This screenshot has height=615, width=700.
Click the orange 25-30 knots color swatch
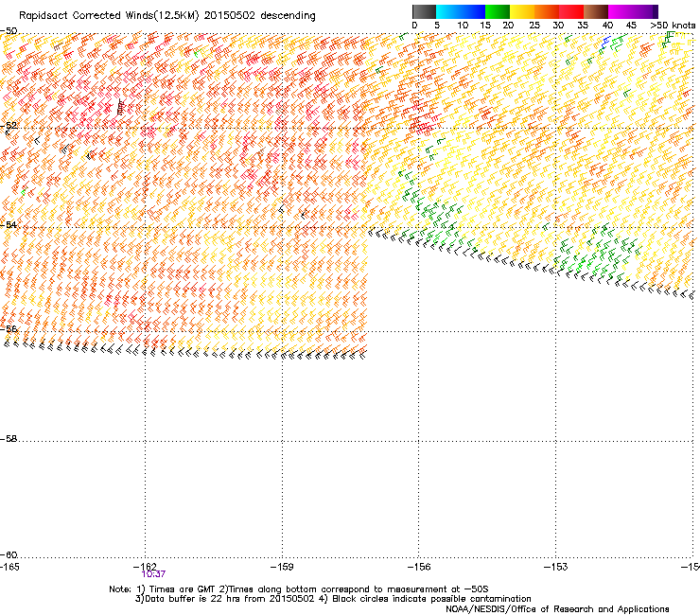click(x=547, y=11)
